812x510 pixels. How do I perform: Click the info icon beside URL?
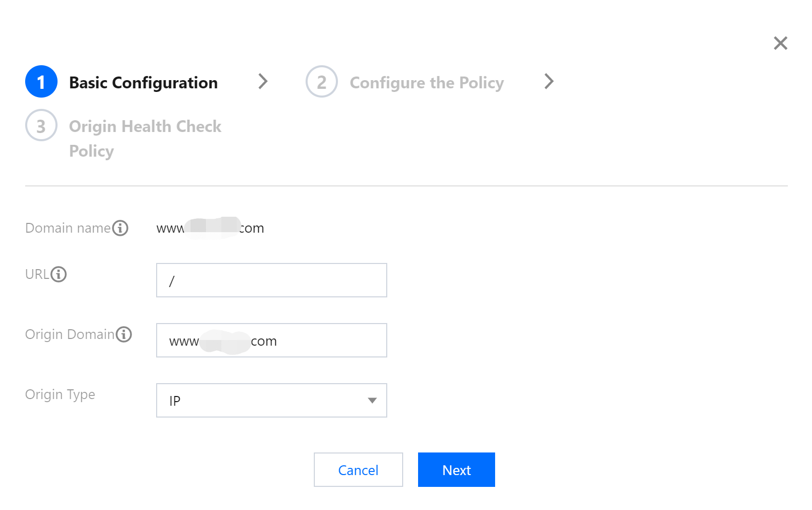[59, 274]
